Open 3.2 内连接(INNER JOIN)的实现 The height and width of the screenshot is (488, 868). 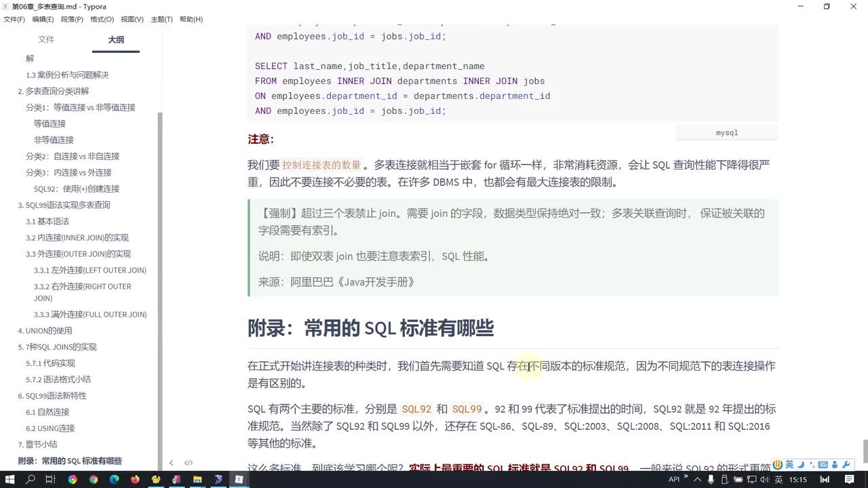click(x=77, y=238)
